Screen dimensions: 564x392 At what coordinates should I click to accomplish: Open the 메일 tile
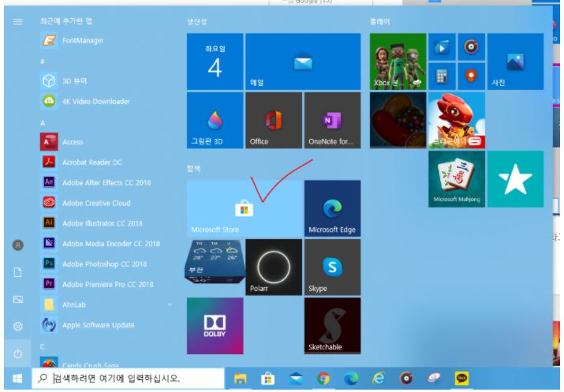[303, 62]
